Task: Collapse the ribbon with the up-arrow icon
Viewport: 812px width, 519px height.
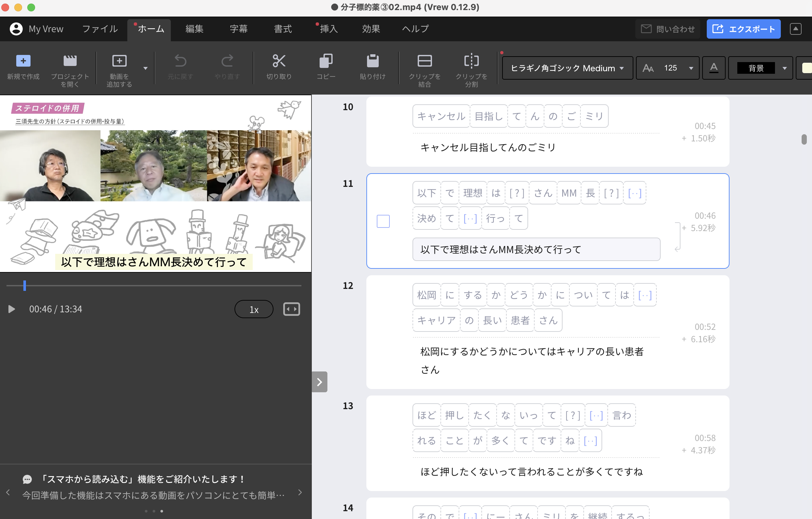Action: click(795, 29)
